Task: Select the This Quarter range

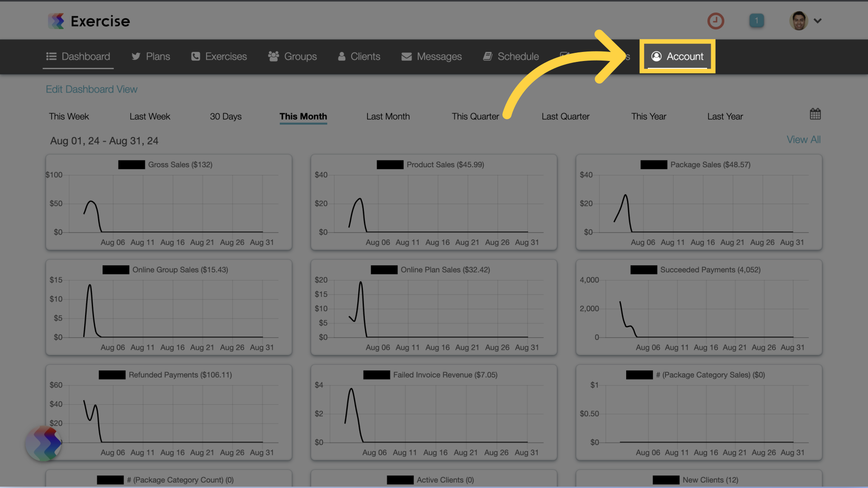Action: pos(476,117)
